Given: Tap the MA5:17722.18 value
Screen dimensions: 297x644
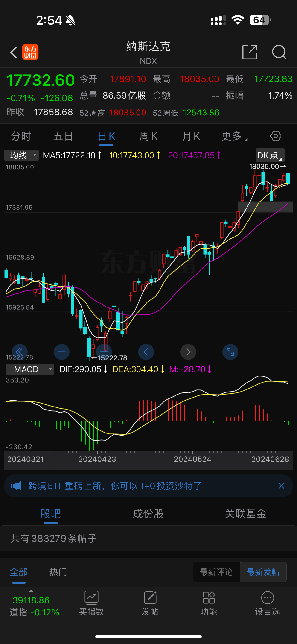Looking at the screenshot, I should click(72, 155).
